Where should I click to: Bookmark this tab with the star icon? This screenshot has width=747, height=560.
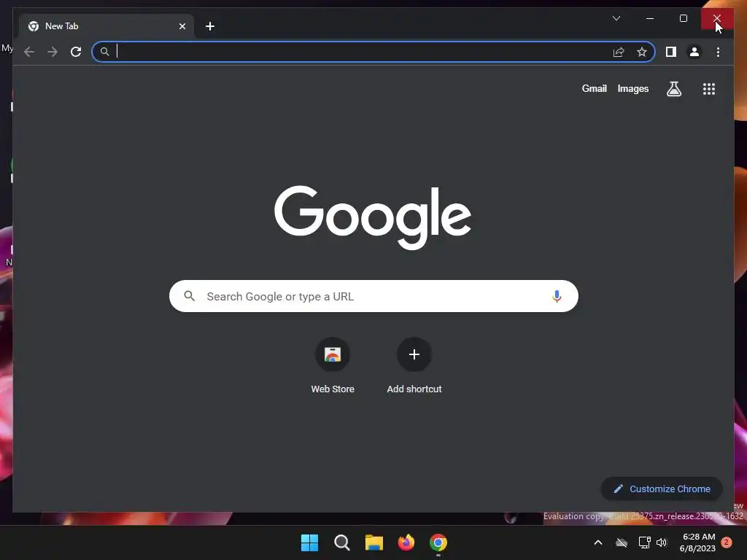coord(642,52)
